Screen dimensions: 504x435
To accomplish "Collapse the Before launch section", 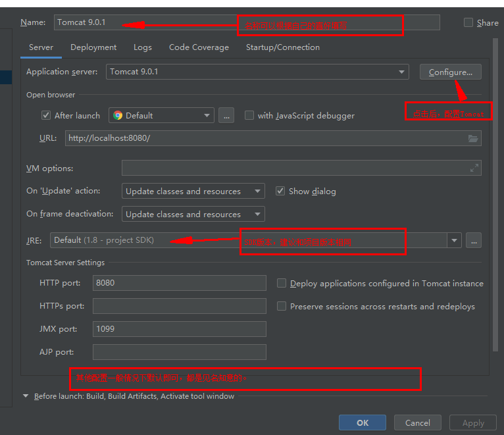I will click(26, 396).
